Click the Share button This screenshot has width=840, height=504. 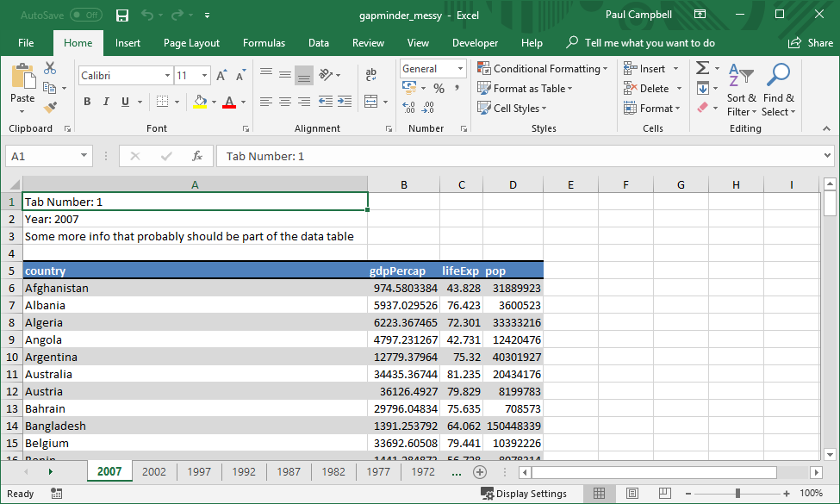(x=811, y=43)
